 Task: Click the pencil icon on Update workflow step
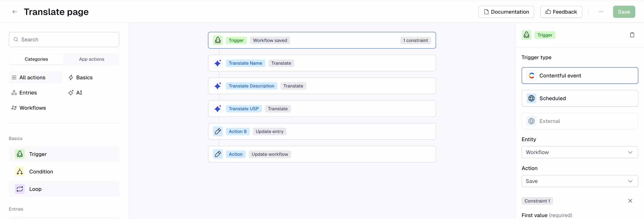point(218,154)
